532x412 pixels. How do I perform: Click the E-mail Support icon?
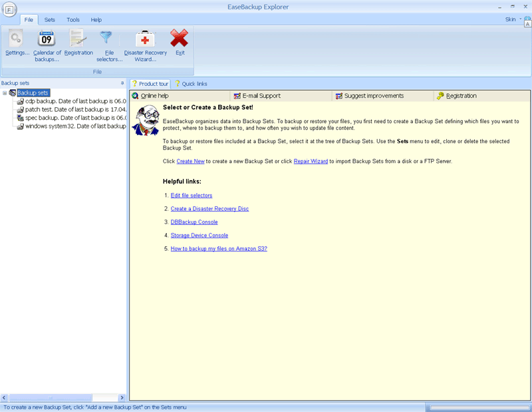click(237, 96)
